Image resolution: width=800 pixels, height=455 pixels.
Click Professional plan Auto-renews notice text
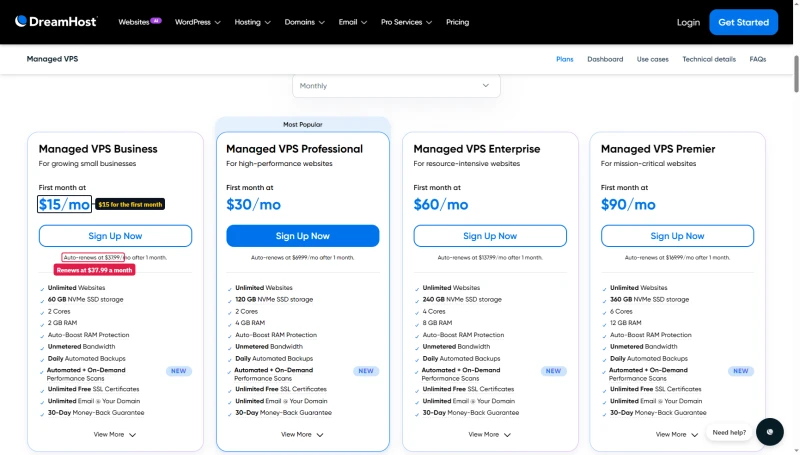[303, 258]
